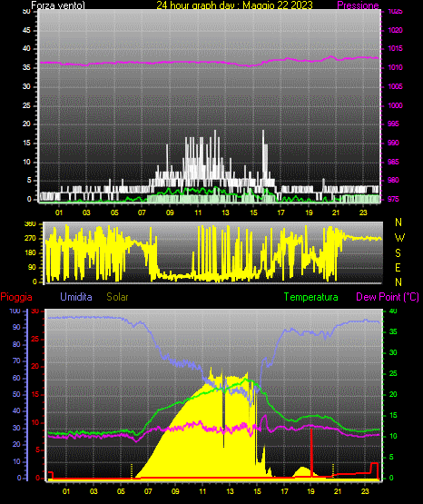Screen dimensions: 423x504
Task: Click the Forza vento title label
Action: tap(58, 5)
